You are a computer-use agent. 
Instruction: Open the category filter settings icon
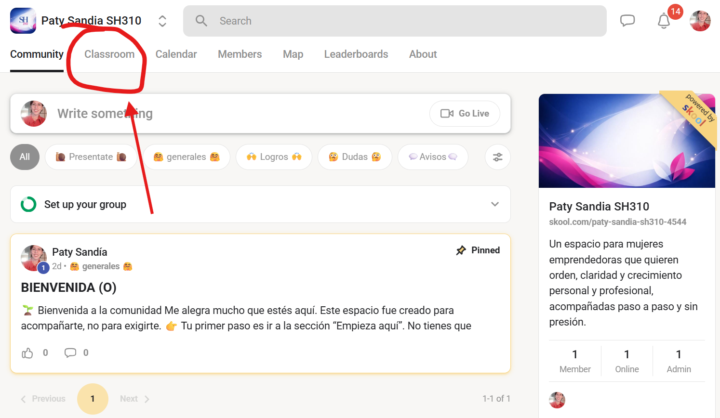pos(498,157)
